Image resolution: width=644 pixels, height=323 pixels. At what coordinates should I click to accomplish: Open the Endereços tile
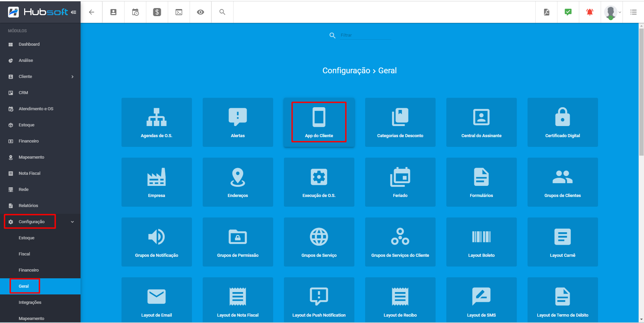pos(238,182)
